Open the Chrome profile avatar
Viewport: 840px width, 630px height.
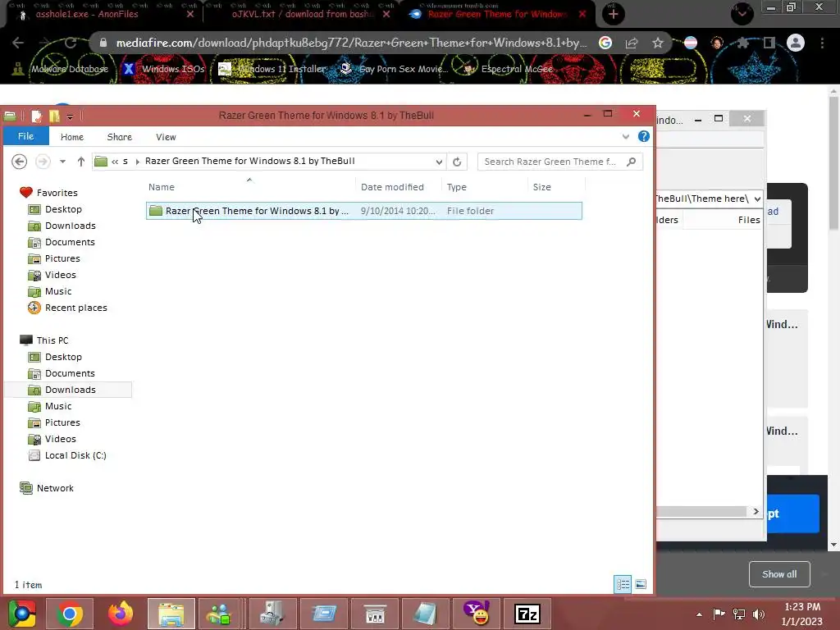[796, 43]
